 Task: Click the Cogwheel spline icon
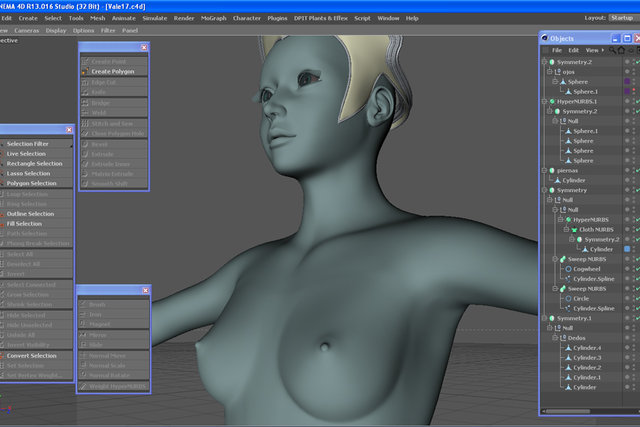coord(568,269)
